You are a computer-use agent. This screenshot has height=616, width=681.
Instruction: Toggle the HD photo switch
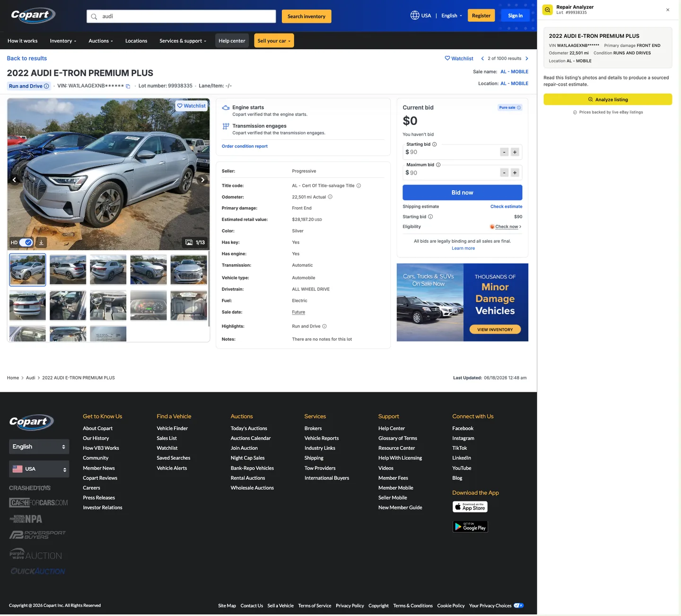26,242
